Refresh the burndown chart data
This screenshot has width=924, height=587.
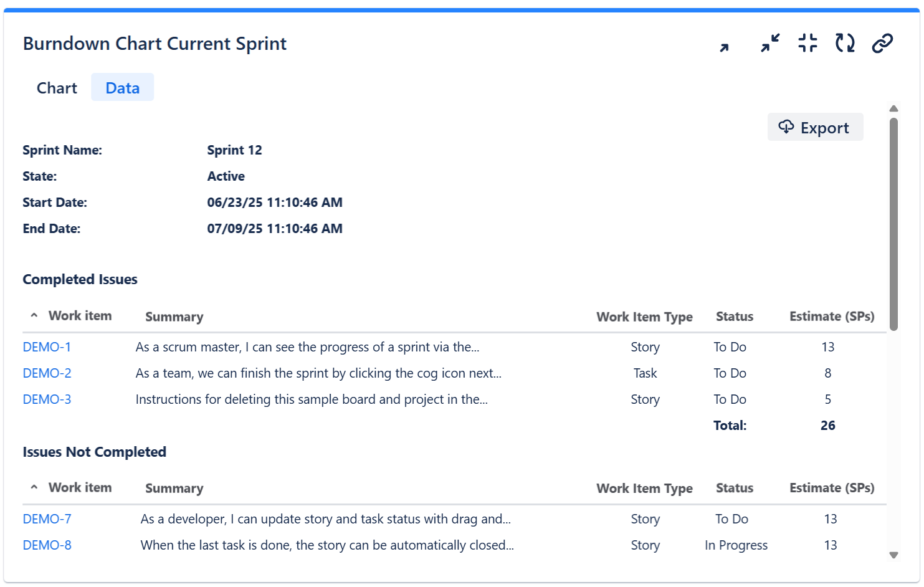click(x=844, y=44)
